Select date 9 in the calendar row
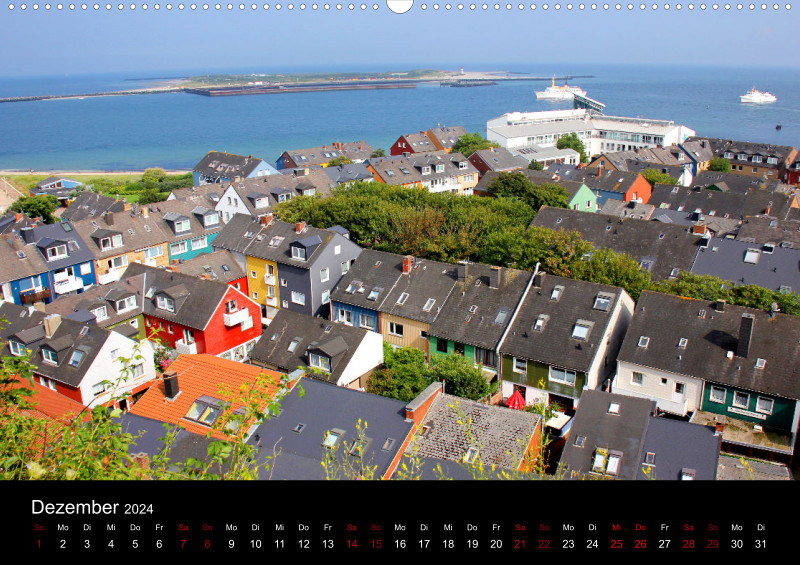The height and width of the screenshot is (565, 800). pyautogui.click(x=231, y=544)
